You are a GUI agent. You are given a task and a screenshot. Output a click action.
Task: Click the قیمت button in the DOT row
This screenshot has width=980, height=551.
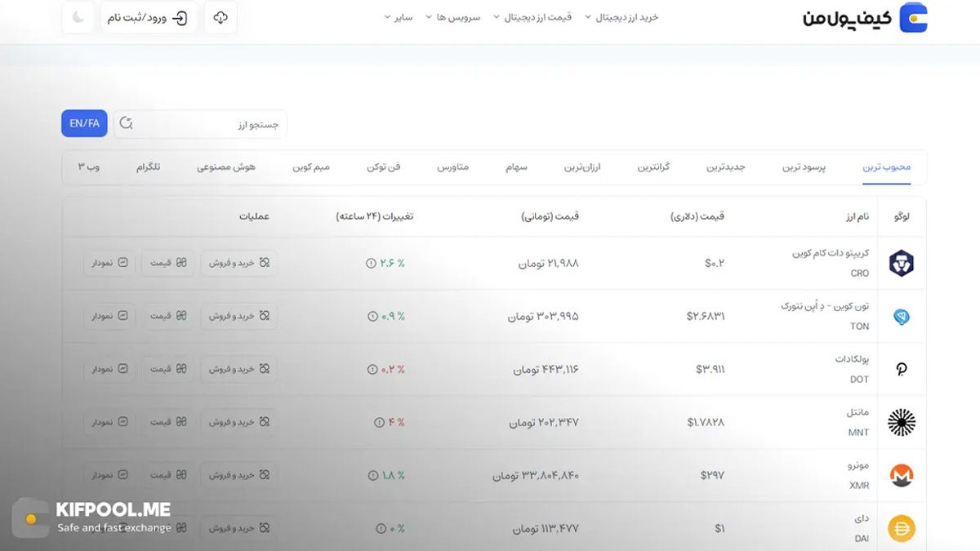(x=167, y=369)
